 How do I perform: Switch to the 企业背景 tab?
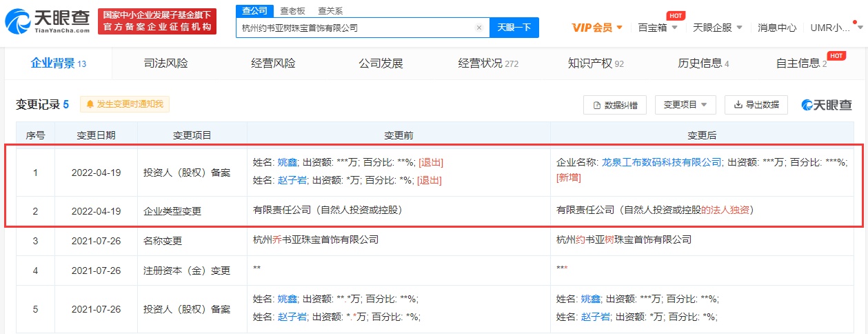coord(59,63)
